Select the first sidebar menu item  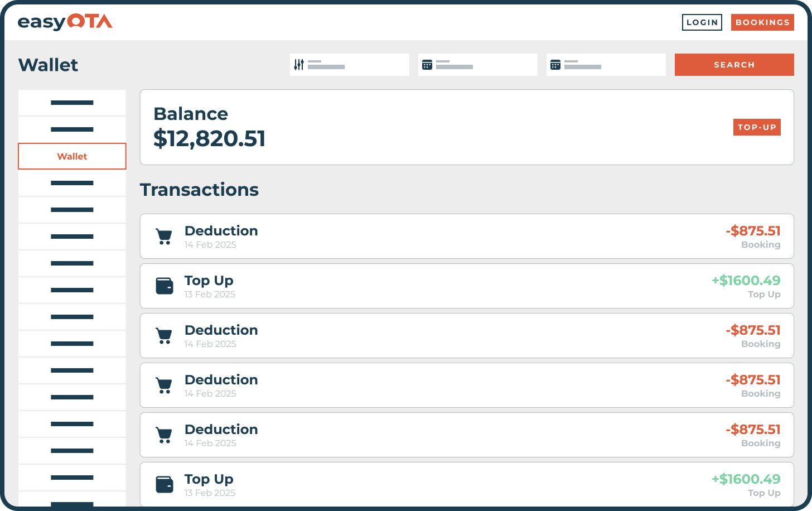(72, 103)
